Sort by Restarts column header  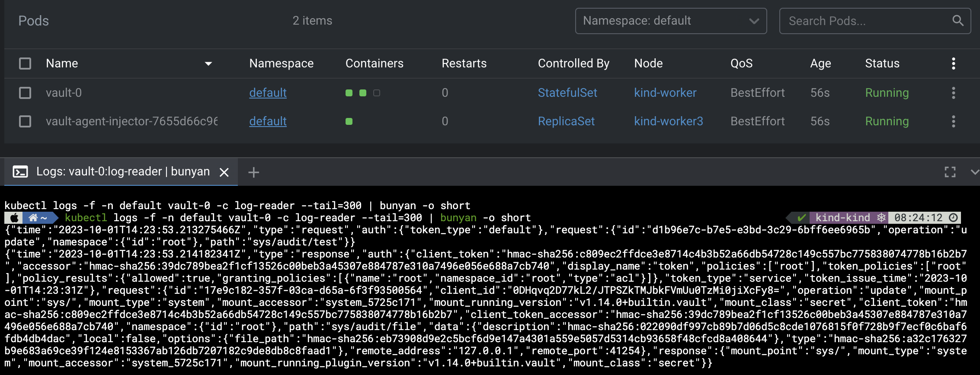coord(464,64)
